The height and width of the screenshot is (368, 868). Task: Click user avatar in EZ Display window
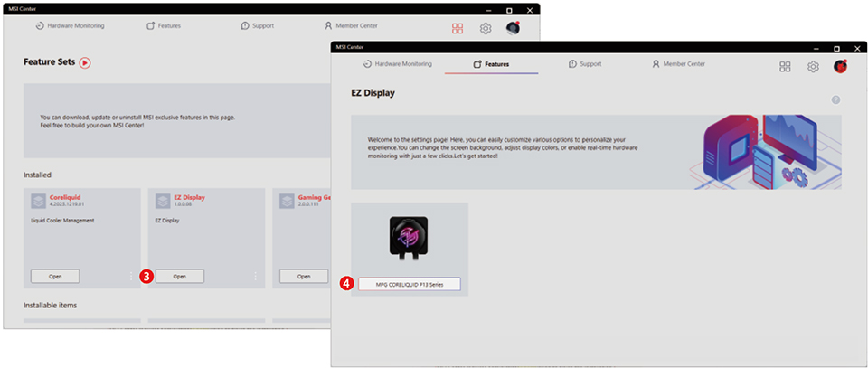[840, 66]
